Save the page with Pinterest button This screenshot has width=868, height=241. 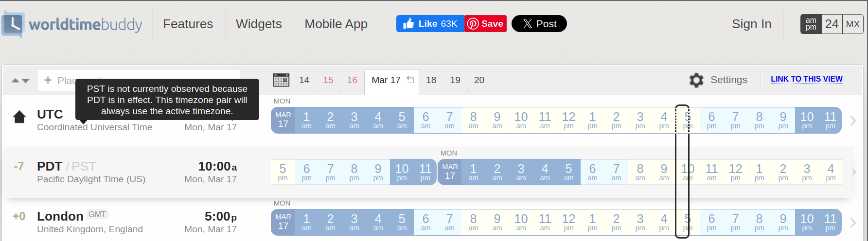pos(485,24)
